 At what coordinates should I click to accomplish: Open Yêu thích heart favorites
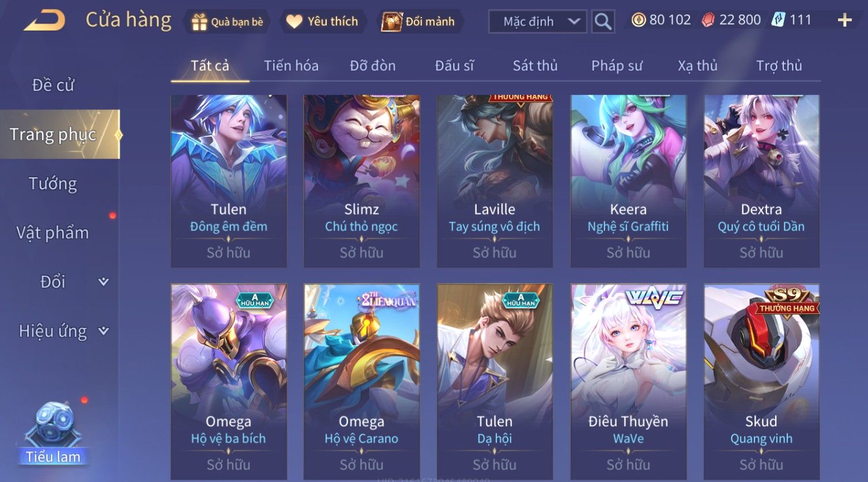(294, 22)
